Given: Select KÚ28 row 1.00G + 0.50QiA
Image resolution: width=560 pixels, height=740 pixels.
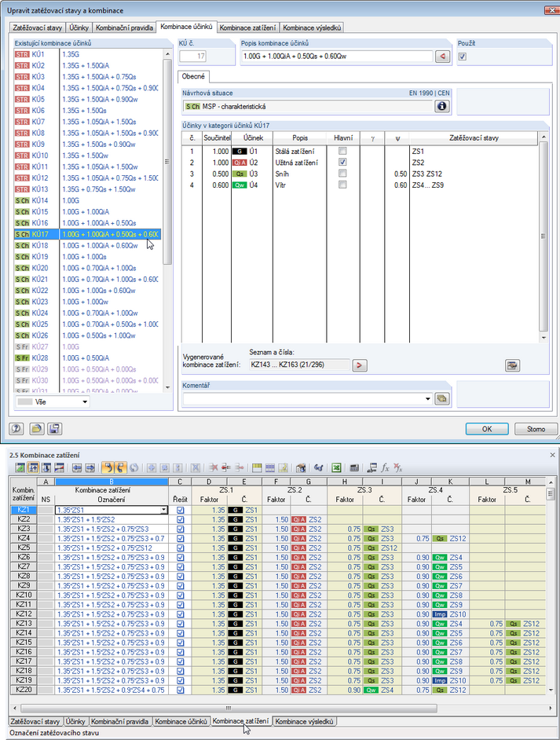Looking at the screenshot, I should point(87,357).
